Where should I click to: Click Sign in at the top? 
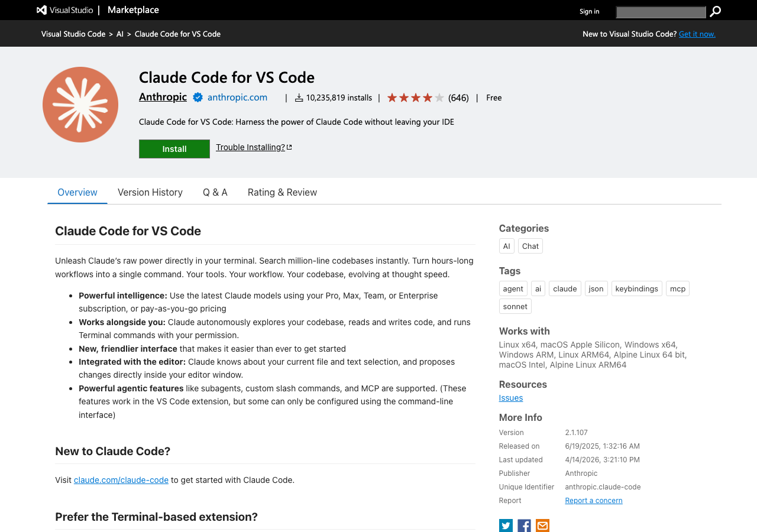click(589, 11)
